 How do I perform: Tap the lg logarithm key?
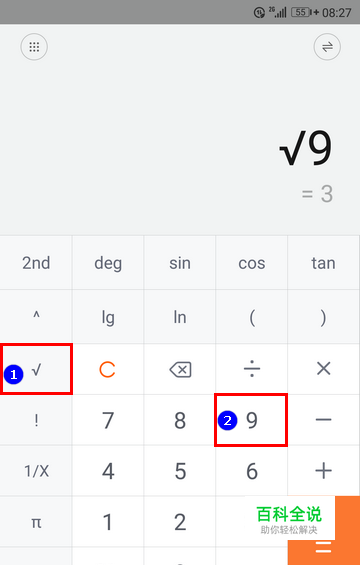(108, 317)
